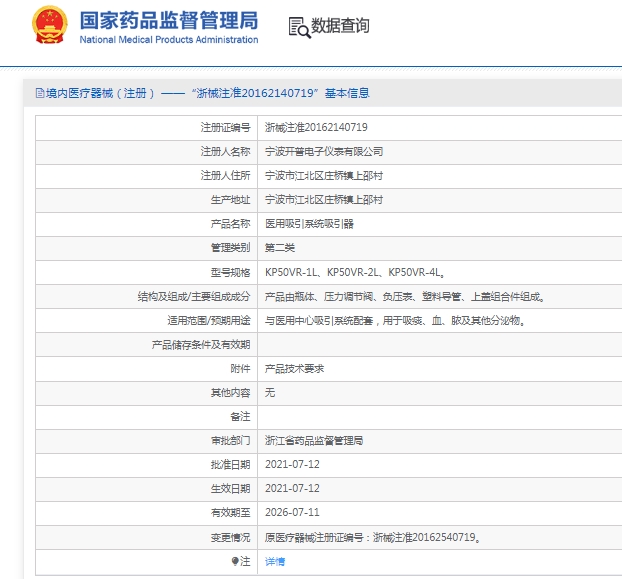Click the 审批部门 label

click(230, 441)
